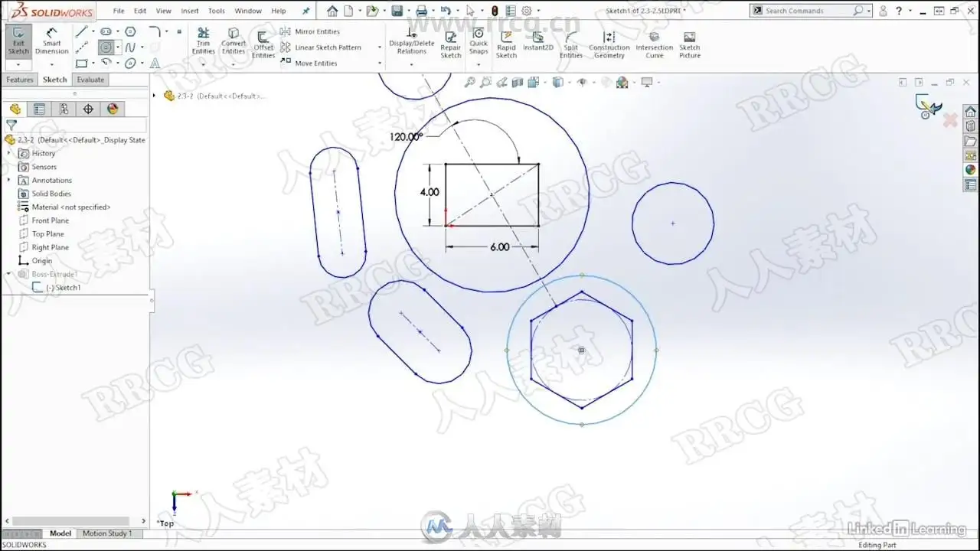The height and width of the screenshot is (551, 980).
Task: Click the Trim Entities tool
Action: tap(203, 42)
